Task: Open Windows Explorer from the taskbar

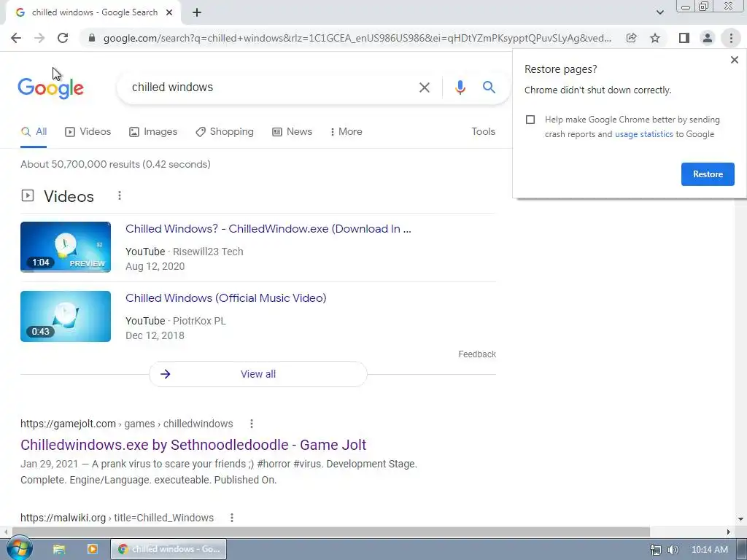Action: point(59,550)
